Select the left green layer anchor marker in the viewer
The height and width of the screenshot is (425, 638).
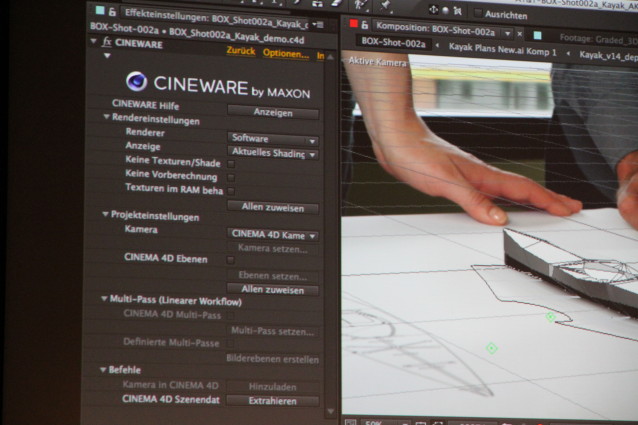[492, 348]
